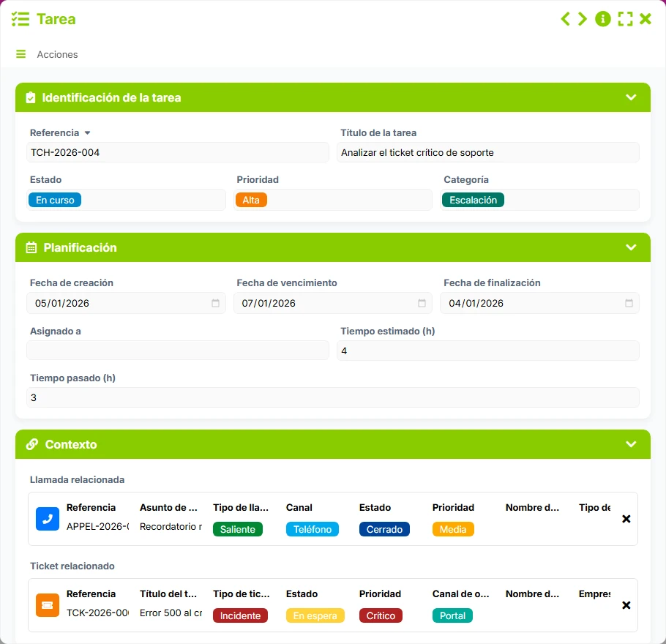Collapse the Identificación de la tarea section
Screen dimensions: 666x644
(631, 97)
